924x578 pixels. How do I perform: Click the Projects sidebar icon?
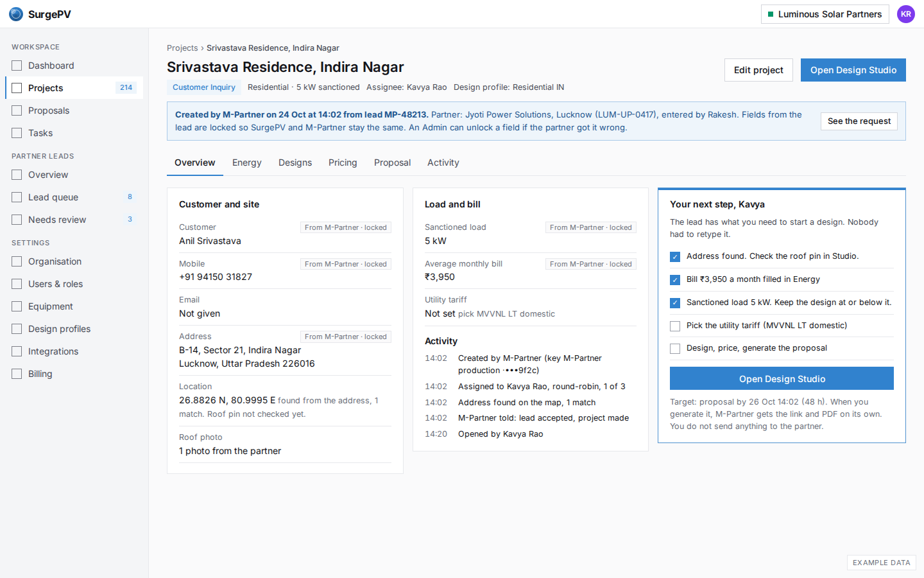point(17,88)
